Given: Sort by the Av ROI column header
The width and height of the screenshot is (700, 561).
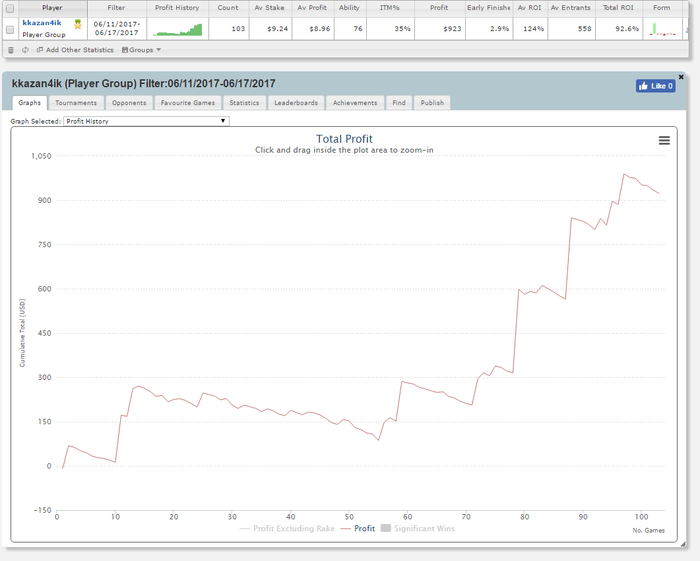Looking at the screenshot, I should (x=529, y=8).
